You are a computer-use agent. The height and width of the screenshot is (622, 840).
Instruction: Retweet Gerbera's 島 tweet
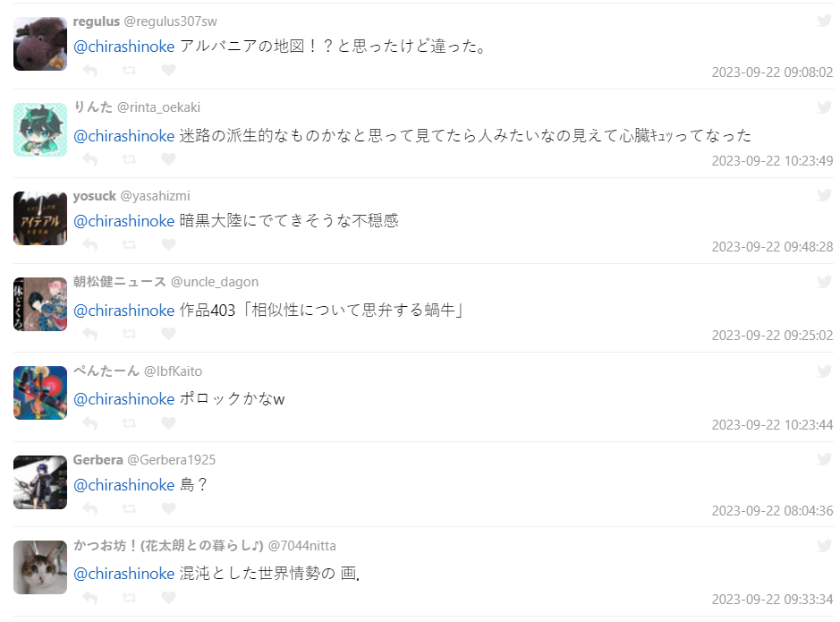[x=129, y=509]
